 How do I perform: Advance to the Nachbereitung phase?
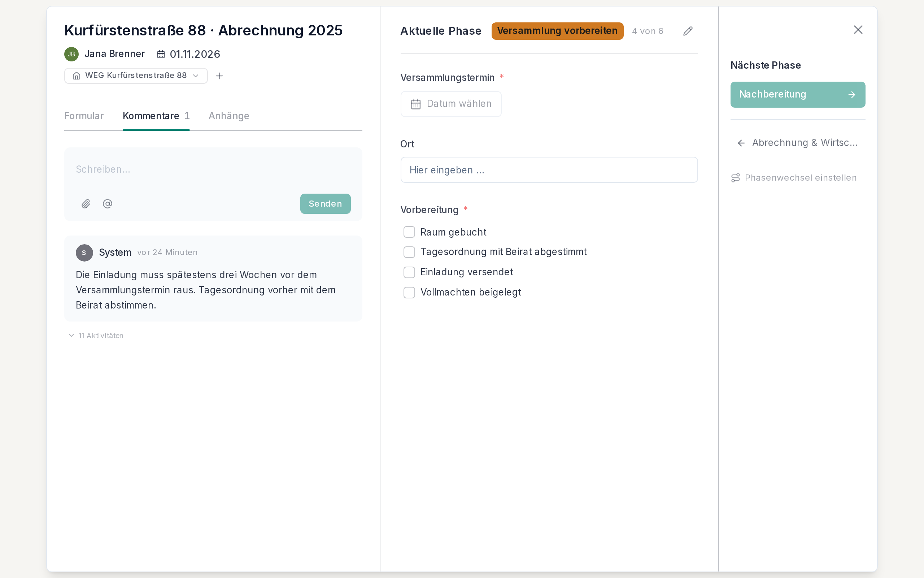tap(798, 94)
